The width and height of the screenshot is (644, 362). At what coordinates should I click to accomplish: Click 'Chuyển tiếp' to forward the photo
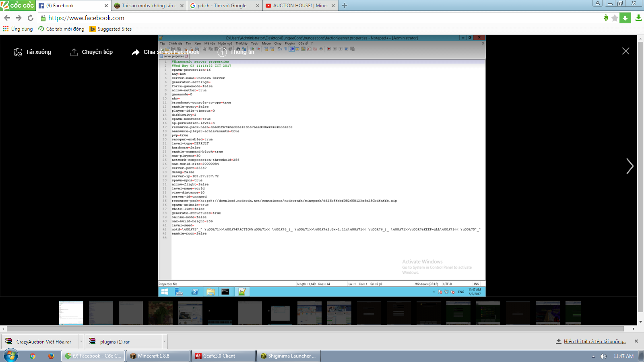(91, 52)
